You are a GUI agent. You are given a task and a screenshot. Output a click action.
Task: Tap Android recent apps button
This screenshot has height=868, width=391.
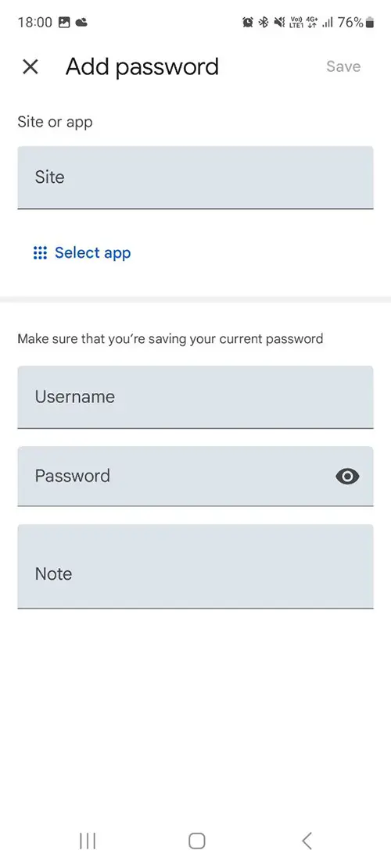pyautogui.click(x=88, y=841)
